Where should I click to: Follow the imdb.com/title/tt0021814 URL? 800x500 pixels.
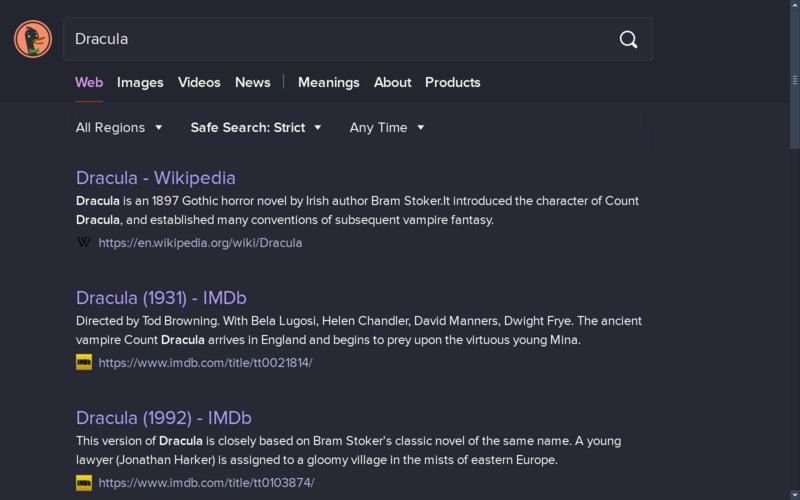coord(205,363)
